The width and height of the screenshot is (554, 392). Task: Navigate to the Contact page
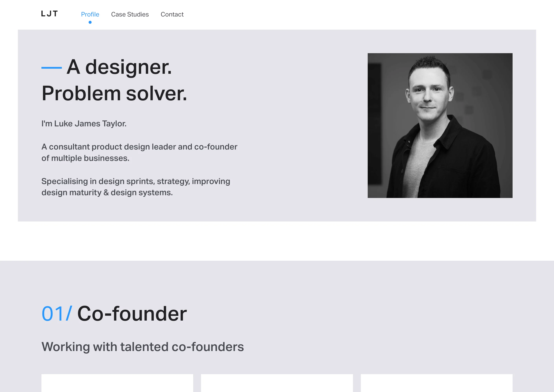point(172,14)
